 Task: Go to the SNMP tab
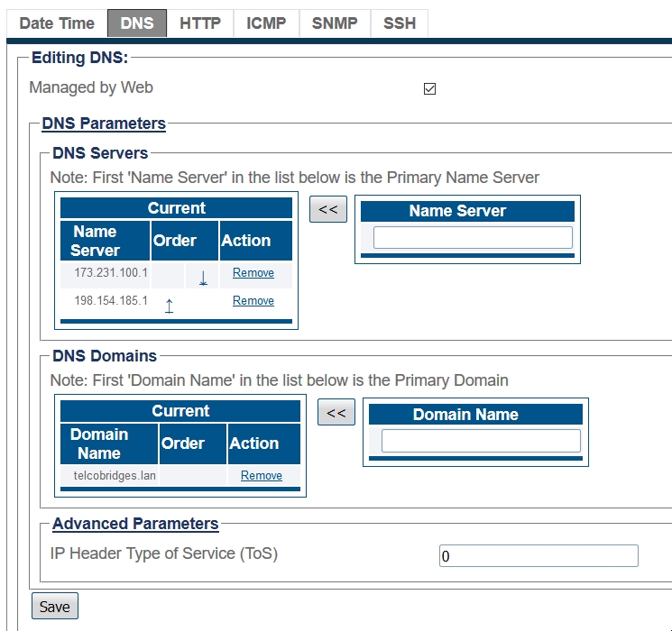[x=334, y=23]
